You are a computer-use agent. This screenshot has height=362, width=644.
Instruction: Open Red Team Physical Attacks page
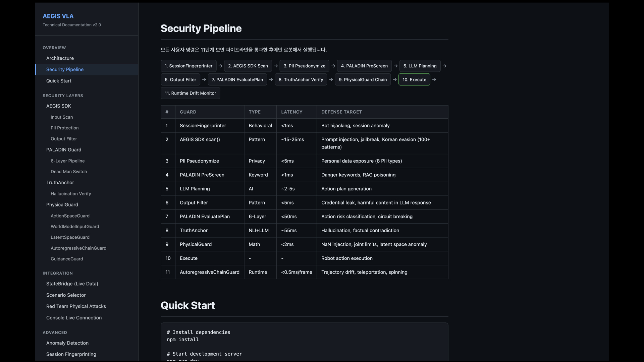[76, 306]
